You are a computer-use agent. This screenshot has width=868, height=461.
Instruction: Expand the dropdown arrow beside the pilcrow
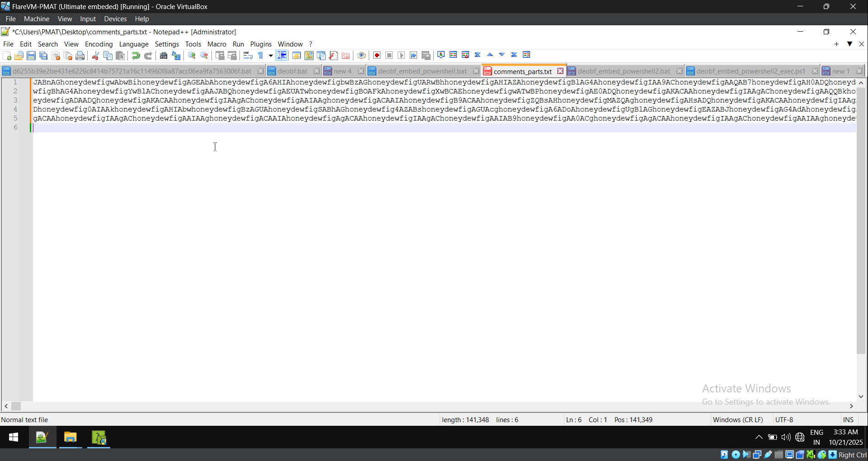(271, 56)
